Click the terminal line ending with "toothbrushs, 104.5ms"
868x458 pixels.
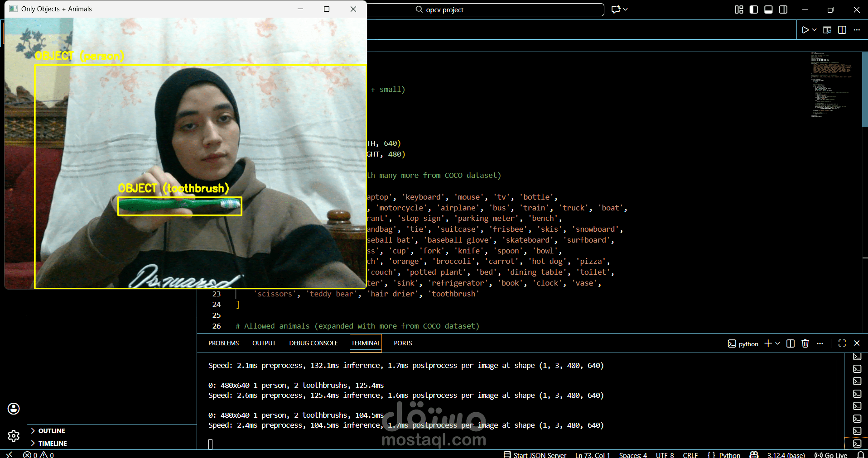click(x=296, y=415)
